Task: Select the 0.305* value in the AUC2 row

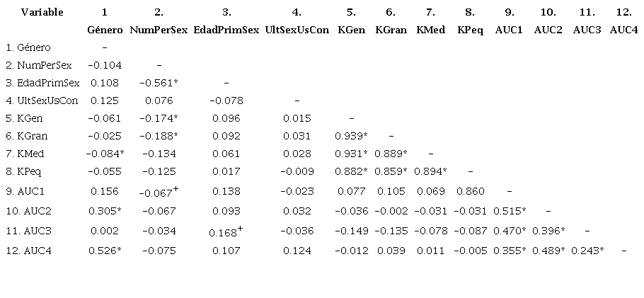Action: (x=105, y=211)
